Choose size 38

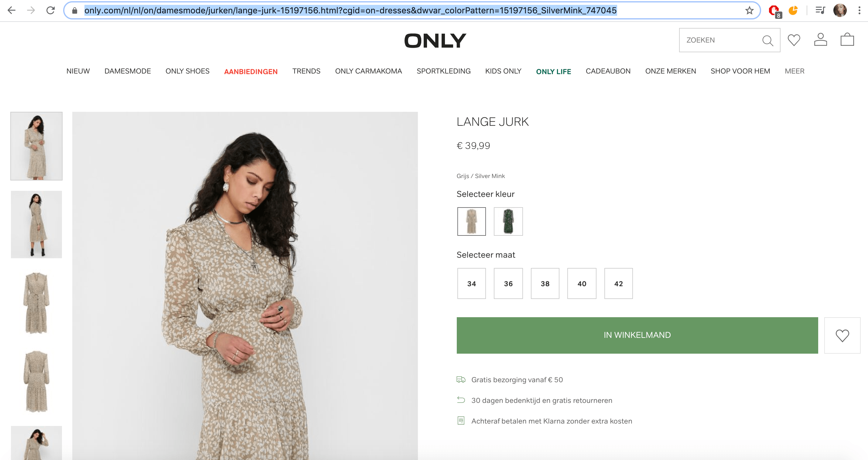click(545, 284)
